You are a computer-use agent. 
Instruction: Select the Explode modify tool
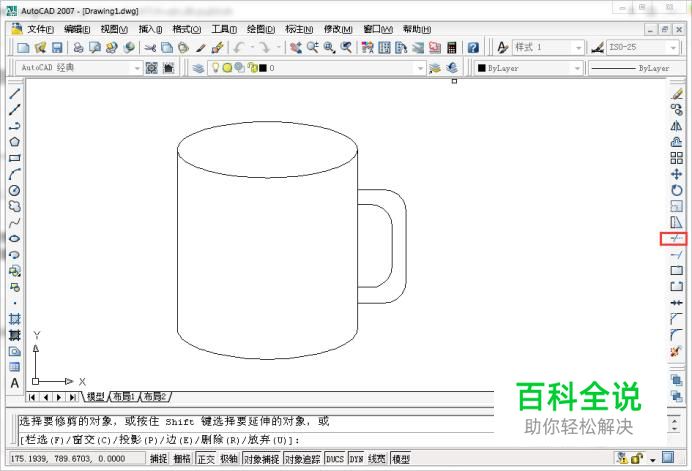pos(677,352)
